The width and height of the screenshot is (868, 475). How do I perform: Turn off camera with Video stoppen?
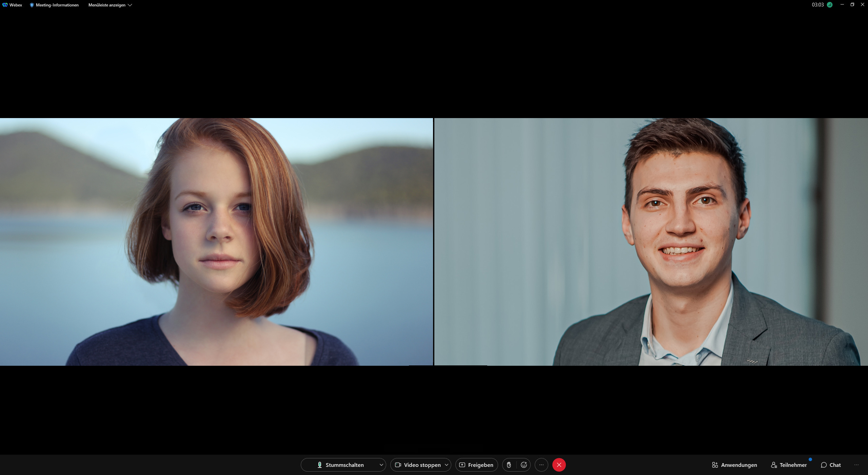(x=418, y=465)
